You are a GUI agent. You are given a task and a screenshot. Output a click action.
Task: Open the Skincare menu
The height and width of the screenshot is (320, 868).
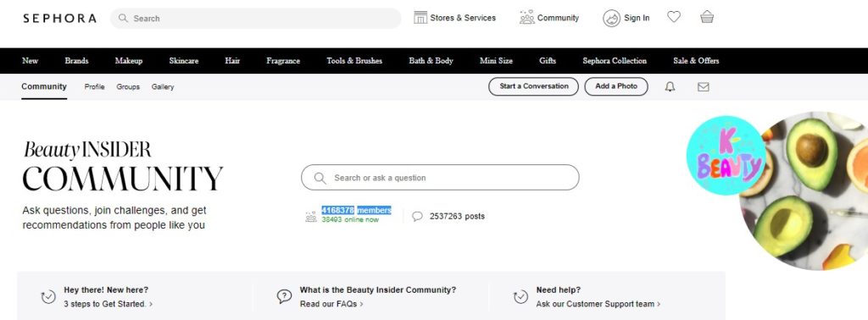[x=184, y=61]
